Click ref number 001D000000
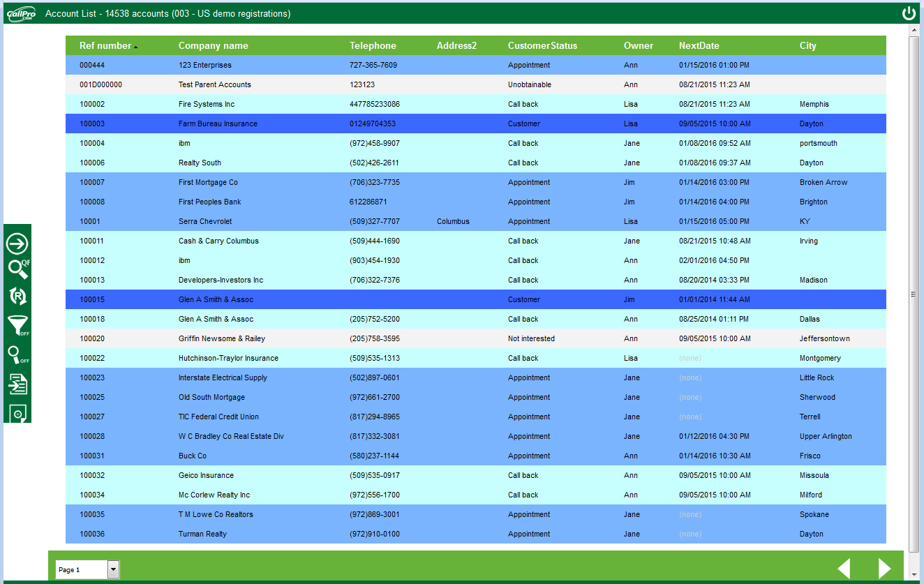Viewport: 924px width, 584px height. [x=100, y=84]
